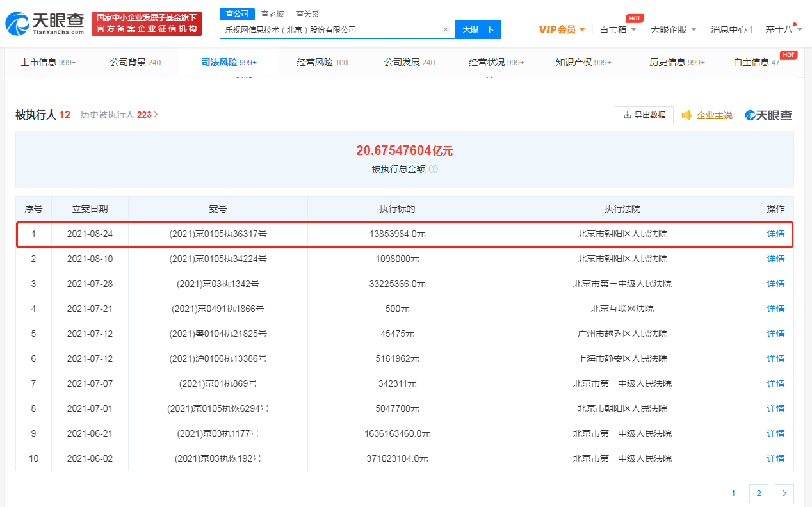Screen dimensions: 812x507
Task: 点击搜索框中的清除(×)图标
Action: coord(446,29)
